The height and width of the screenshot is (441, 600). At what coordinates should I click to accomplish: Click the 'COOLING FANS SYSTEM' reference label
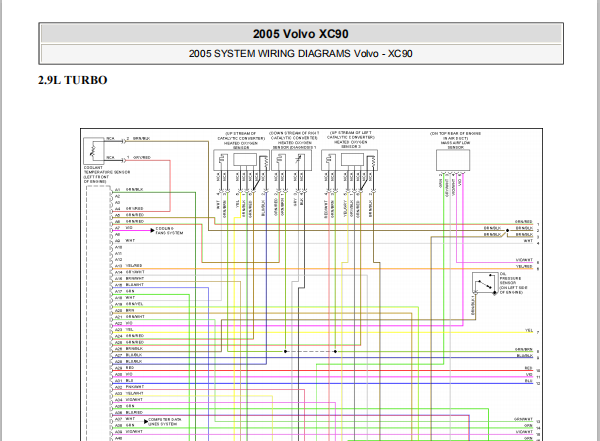pyautogui.click(x=169, y=231)
